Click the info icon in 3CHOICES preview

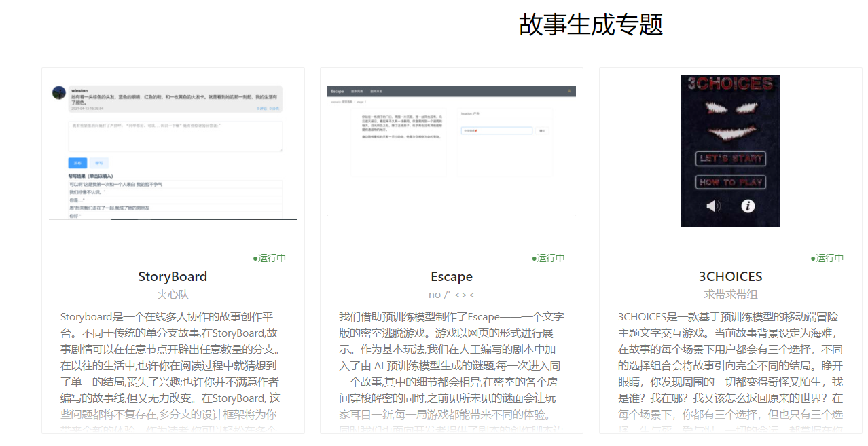pos(748,206)
